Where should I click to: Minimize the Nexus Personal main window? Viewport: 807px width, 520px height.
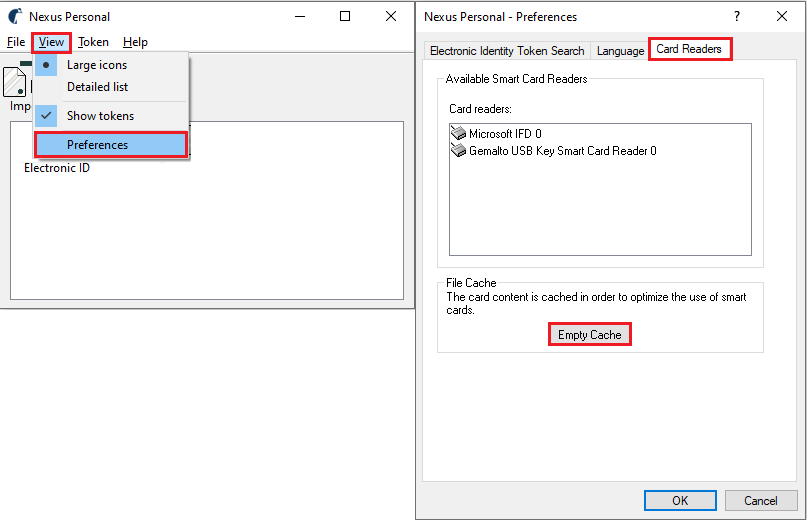[299, 16]
